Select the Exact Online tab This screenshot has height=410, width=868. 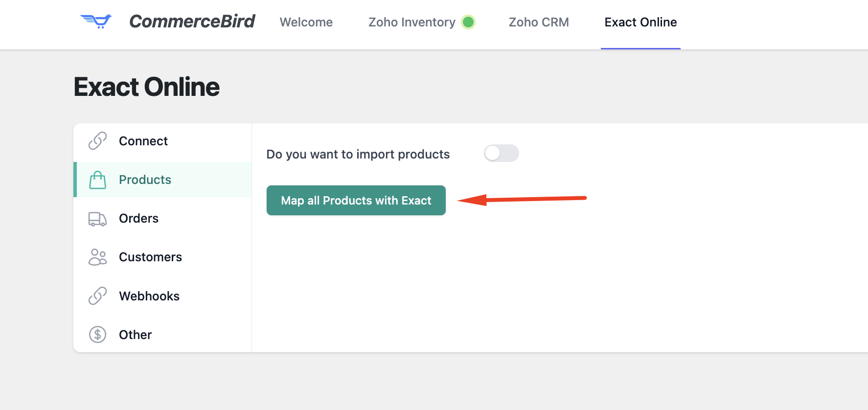point(640,22)
